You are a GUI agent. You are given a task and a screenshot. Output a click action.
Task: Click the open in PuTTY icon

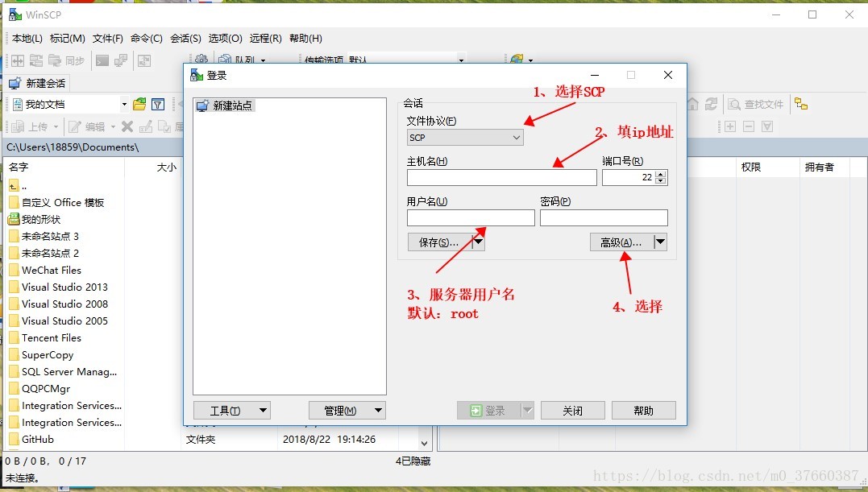pos(121,60)
